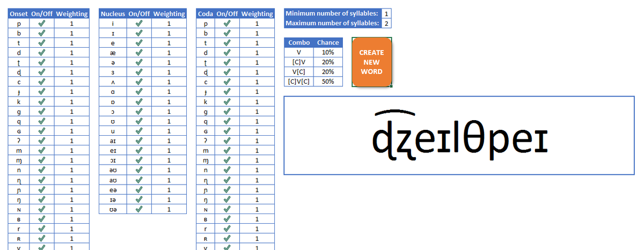Select the weighting cell for nucleus i
This screenshot has height=250, width=644.
click(x=169, y=24)
